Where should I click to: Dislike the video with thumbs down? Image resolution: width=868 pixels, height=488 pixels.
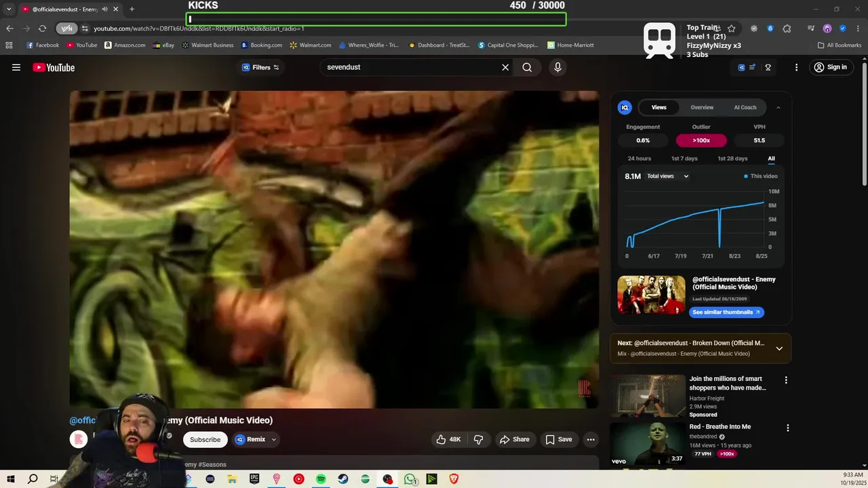[x=478, y=439]
